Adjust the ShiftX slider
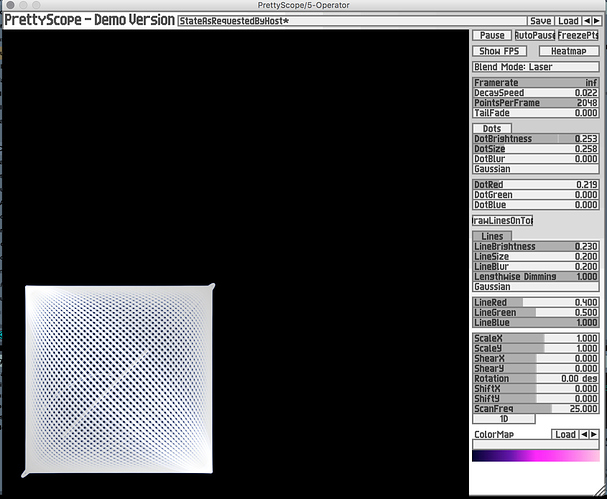Viewport: 607px width, 499px height. 536,389
